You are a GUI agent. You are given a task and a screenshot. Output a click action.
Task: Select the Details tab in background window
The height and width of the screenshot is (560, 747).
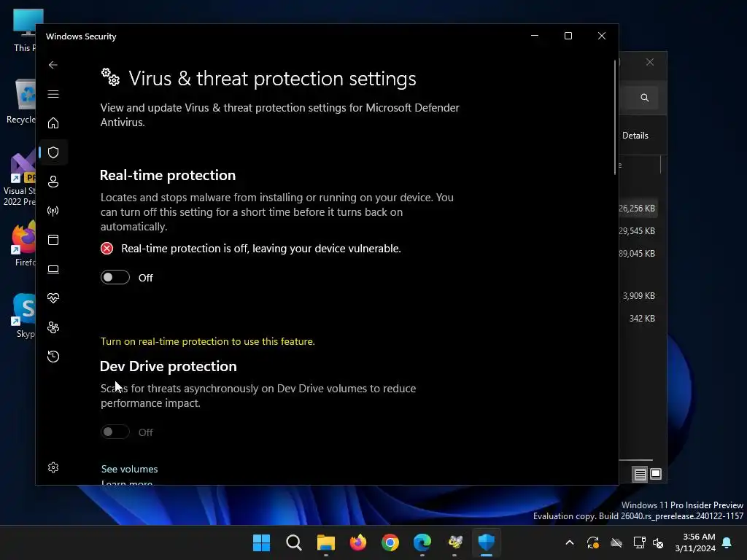click(635, 136)
